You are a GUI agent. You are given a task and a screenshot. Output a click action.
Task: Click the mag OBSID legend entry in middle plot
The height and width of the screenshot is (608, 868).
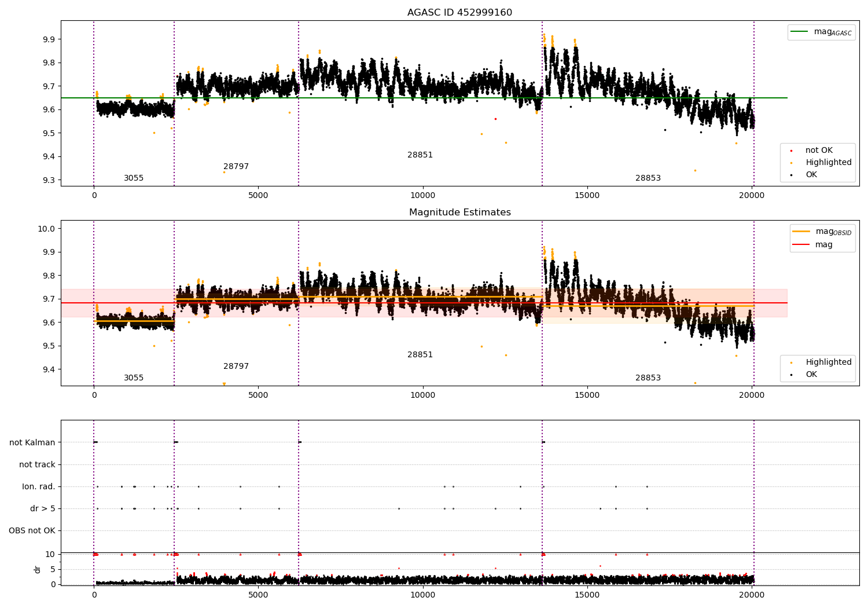(x=822, y=232)
